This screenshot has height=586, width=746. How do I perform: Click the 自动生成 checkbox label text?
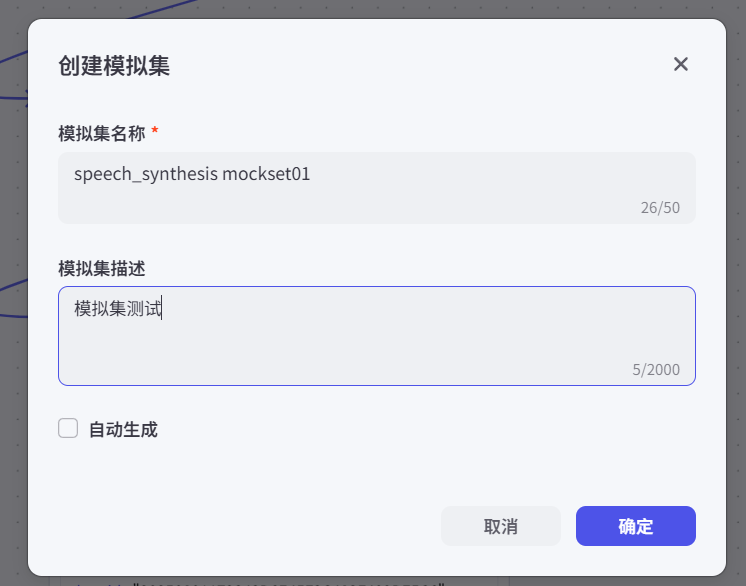click(123, 430)
